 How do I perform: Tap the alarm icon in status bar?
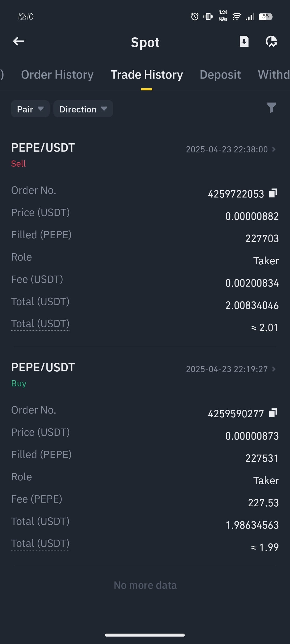pos(195,17)
